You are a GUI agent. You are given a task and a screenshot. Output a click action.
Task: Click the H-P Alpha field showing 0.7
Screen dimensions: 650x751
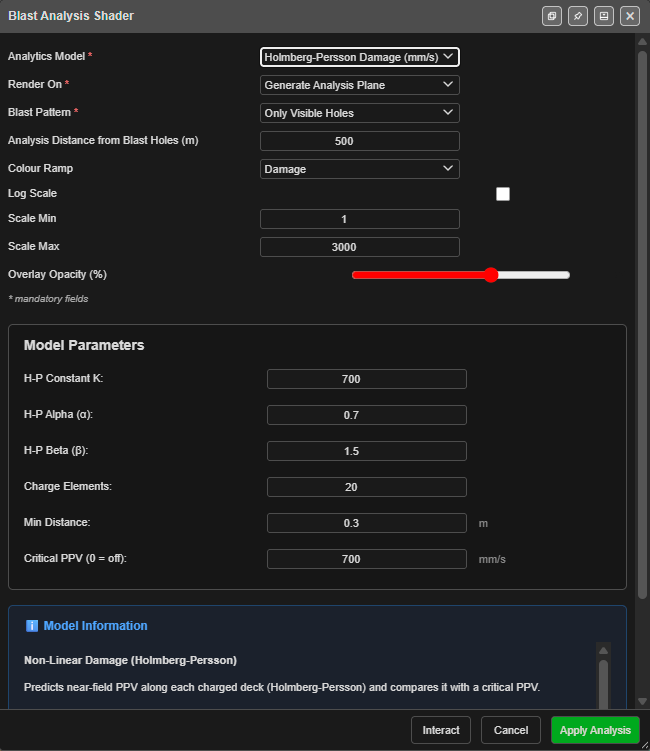[367, 415]
